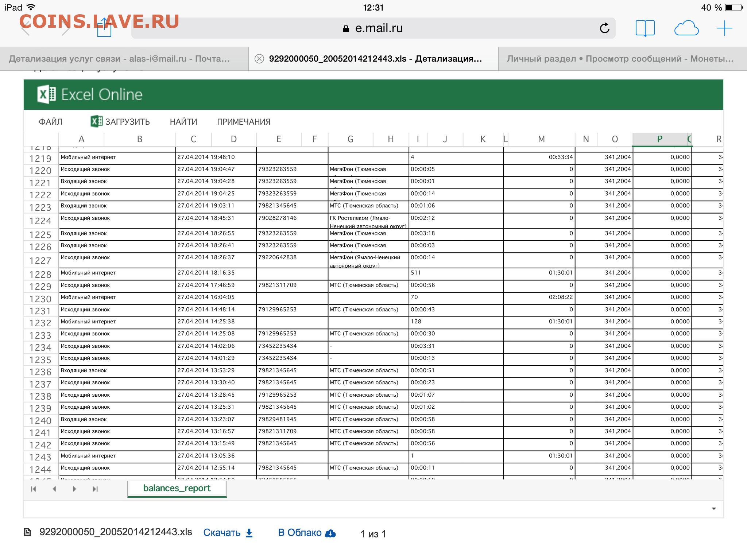Select row 1244 header
This screenshot has height=560, width=747.
[x=40, y=470]
